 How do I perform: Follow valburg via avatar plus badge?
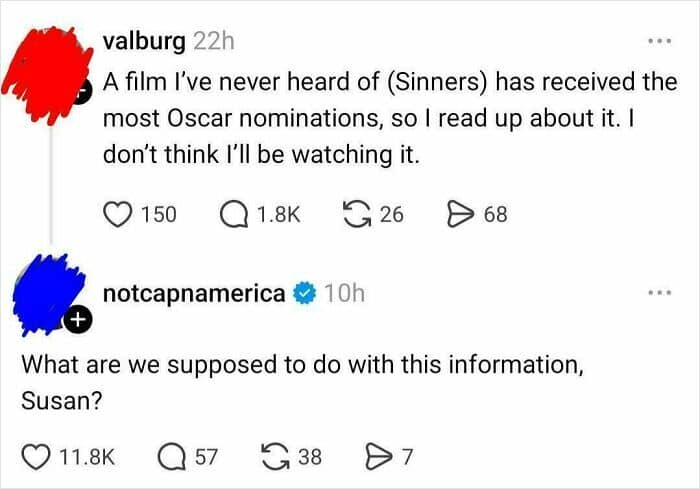(x=84, y=89)
